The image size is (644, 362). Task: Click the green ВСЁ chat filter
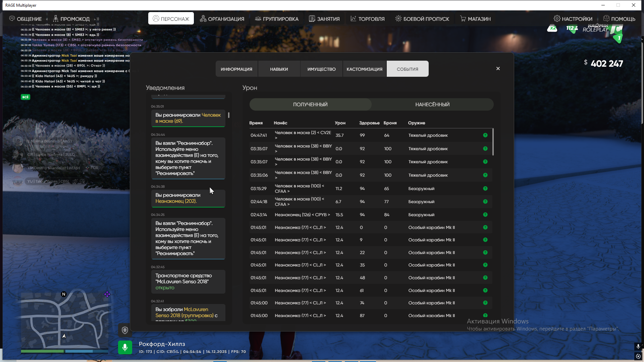point(25,97)
